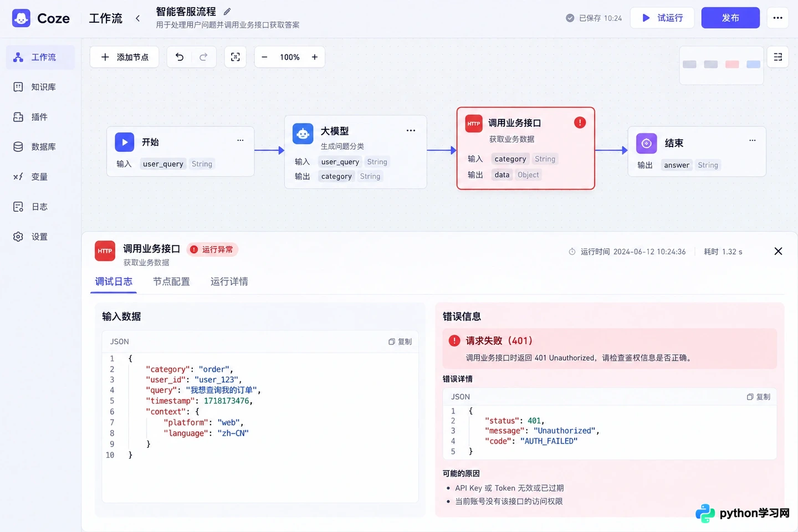Open 日志 in the sidebar
The height and width of the screenshot is (532, 798).
(x=40, y=207)
